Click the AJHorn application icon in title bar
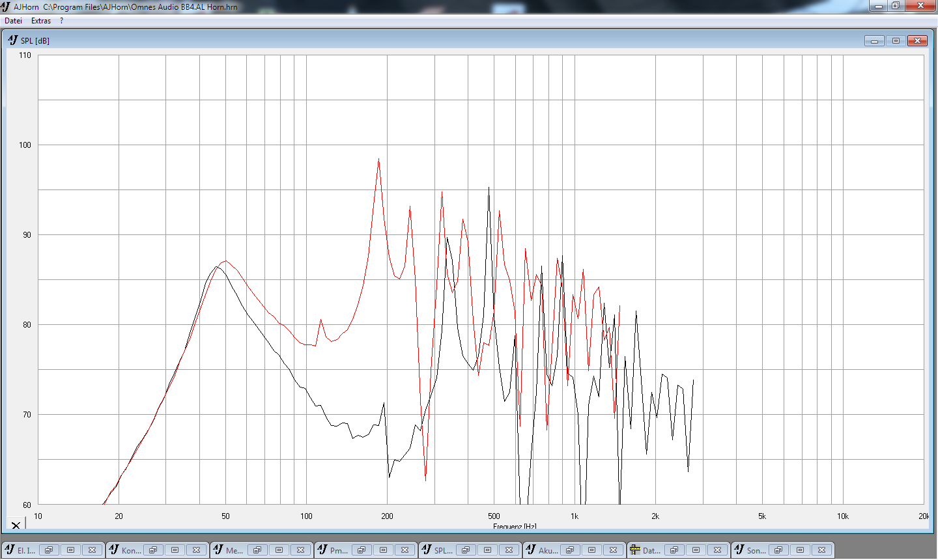938x560 pixels. (6, 7)
